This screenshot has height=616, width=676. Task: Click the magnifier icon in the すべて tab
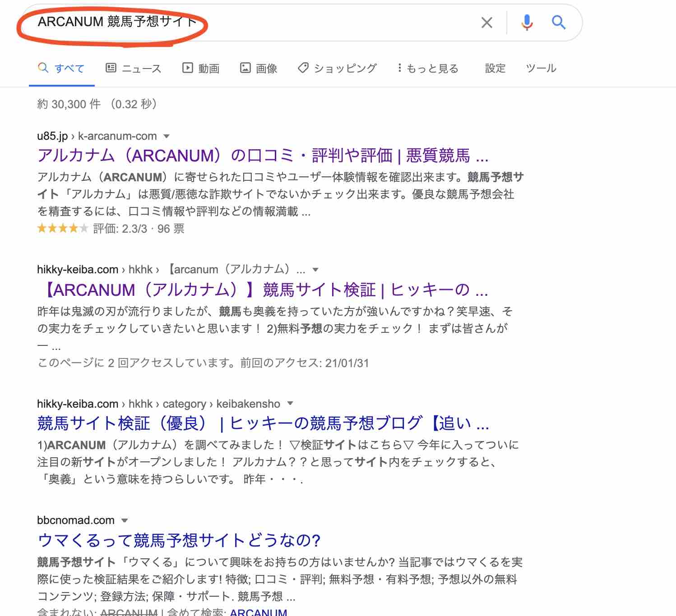point(43,68)
